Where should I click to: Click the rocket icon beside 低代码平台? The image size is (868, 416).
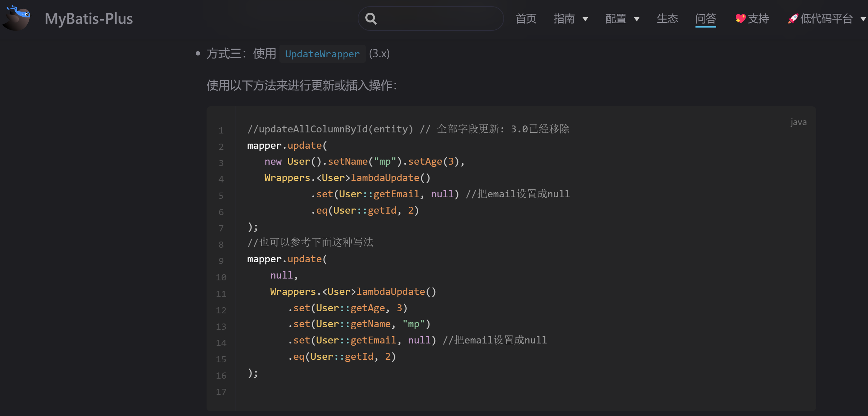click(793, 18)
